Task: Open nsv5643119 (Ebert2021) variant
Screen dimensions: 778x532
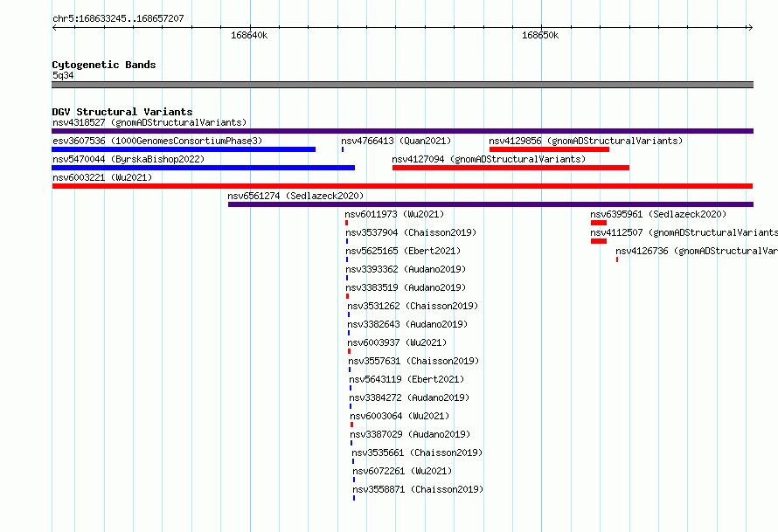Action: pos(406,379)
